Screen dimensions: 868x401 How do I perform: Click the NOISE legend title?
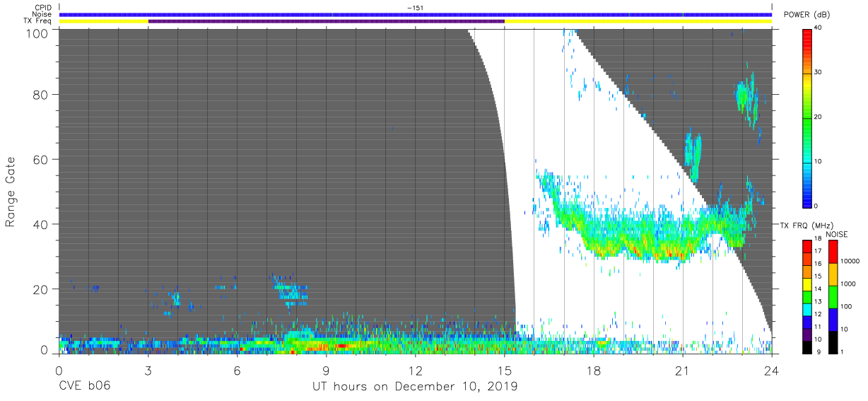pos(837,234)
